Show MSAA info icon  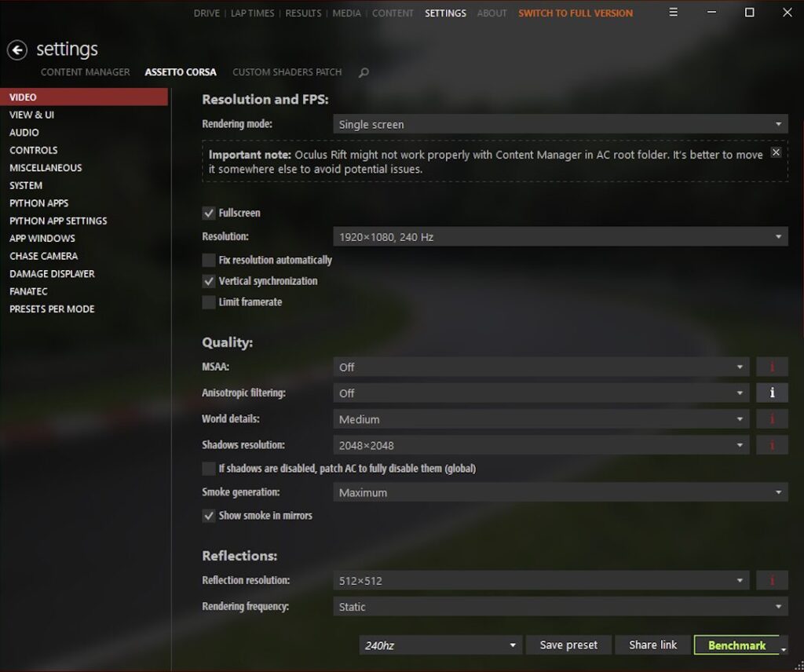pos(773,367)
